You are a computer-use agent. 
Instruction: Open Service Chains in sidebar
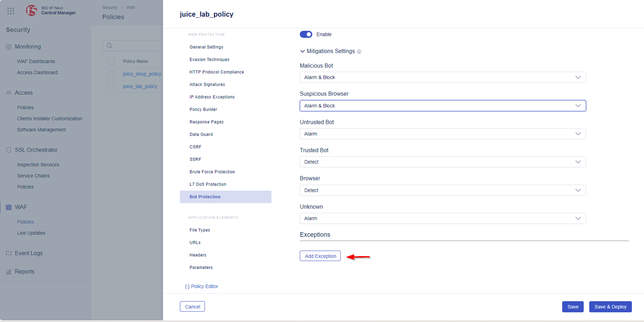pyautogui.click(x=33, y=176)
